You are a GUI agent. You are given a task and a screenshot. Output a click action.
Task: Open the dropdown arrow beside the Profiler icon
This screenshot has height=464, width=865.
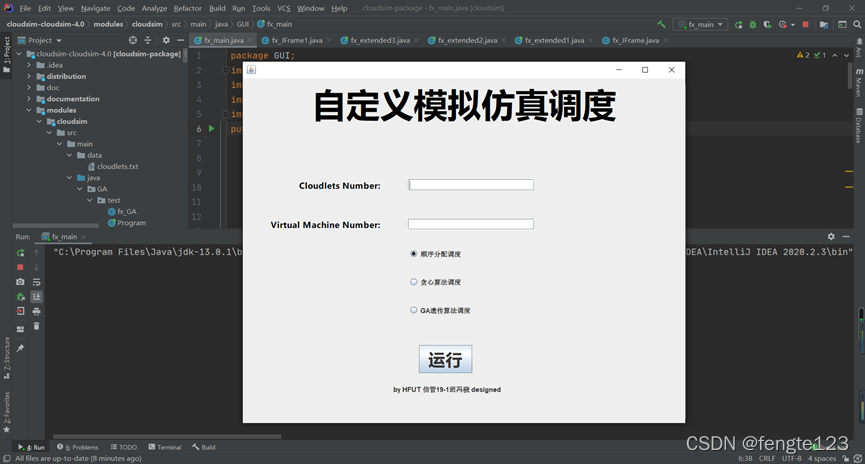(x=793, y=24)
